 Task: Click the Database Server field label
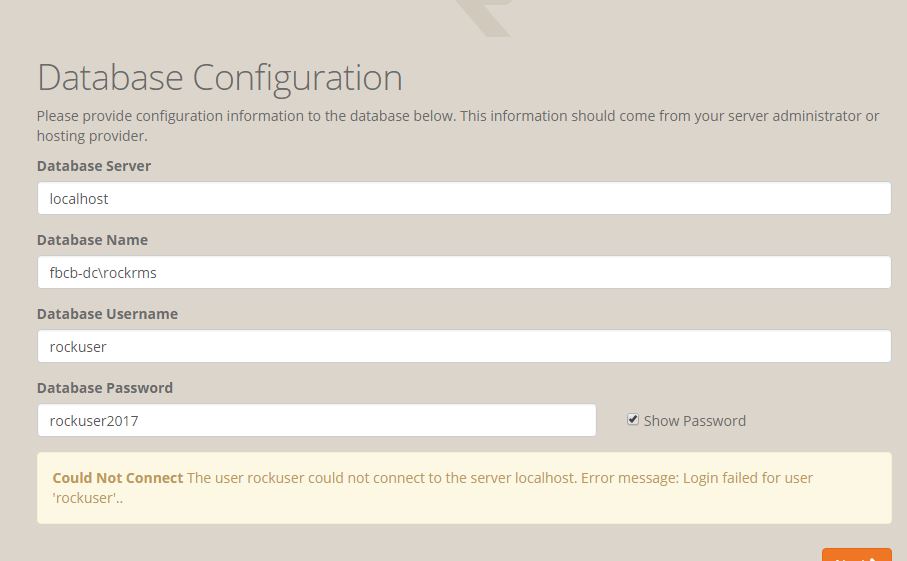coord(94,166)
